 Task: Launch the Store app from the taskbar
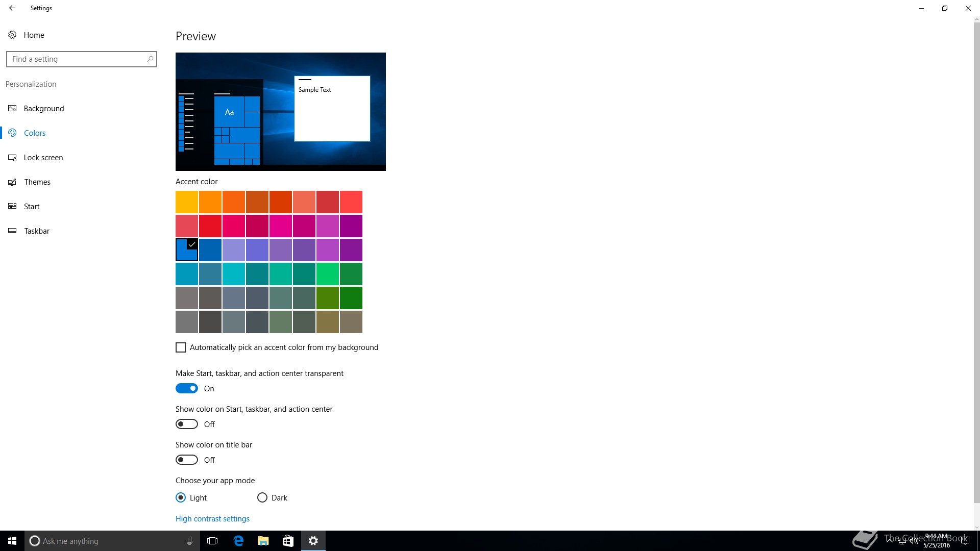pyautogui.click(x=288, y=541)
